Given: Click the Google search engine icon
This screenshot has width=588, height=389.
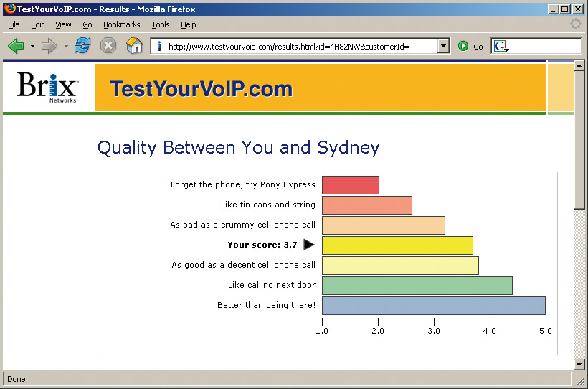Looking at the screenshot, I should point(501,46).
